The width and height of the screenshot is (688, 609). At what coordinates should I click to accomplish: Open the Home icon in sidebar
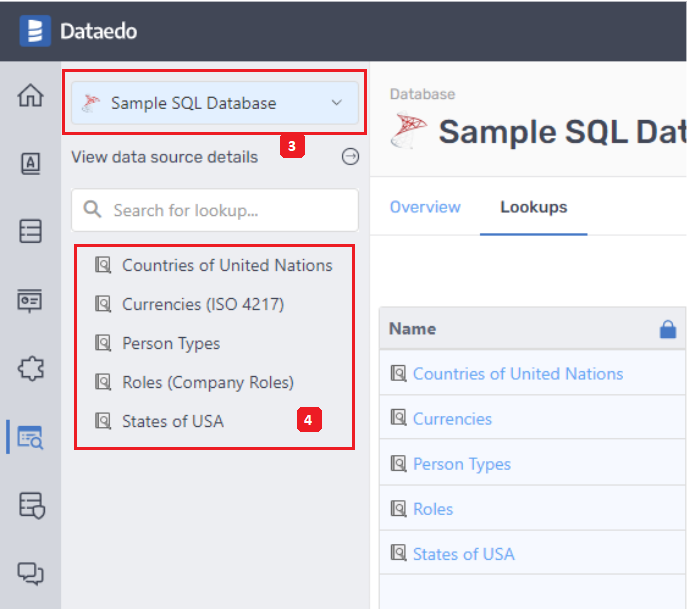tap(31, 96)
